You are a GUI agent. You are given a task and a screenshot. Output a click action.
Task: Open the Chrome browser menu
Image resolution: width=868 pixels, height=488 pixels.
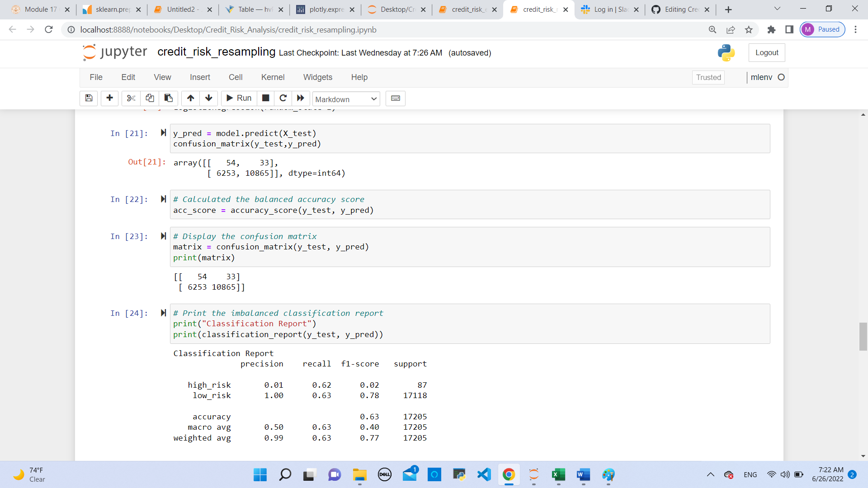pos(855,29)
